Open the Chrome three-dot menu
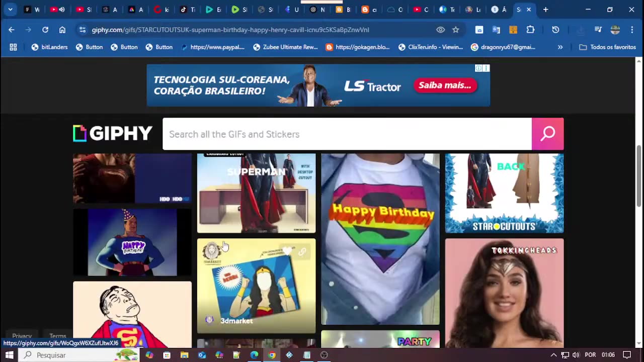The image size is (644, 362). 632,30
